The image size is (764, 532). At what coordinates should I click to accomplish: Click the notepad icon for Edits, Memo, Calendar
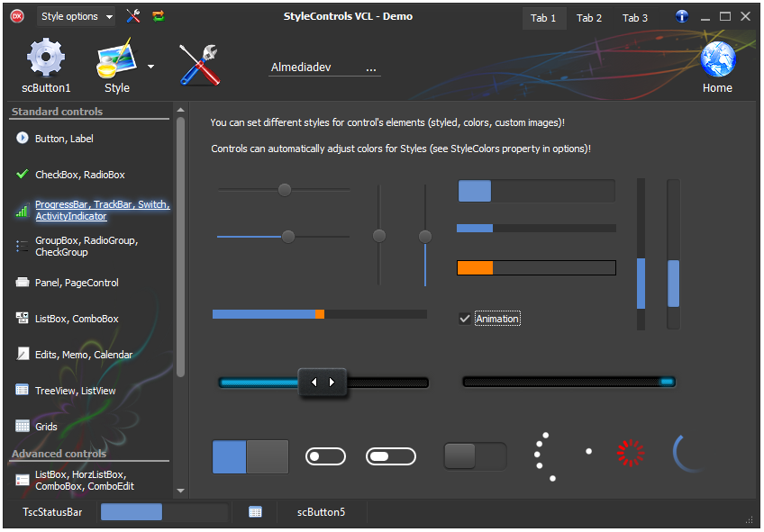pos(22,354)
